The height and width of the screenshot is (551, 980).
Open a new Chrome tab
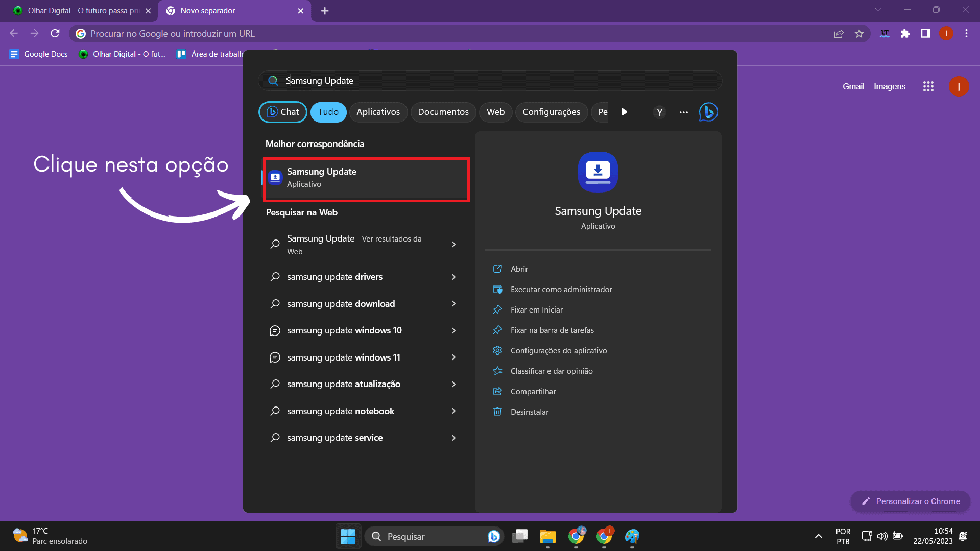(x=325, y=11)
